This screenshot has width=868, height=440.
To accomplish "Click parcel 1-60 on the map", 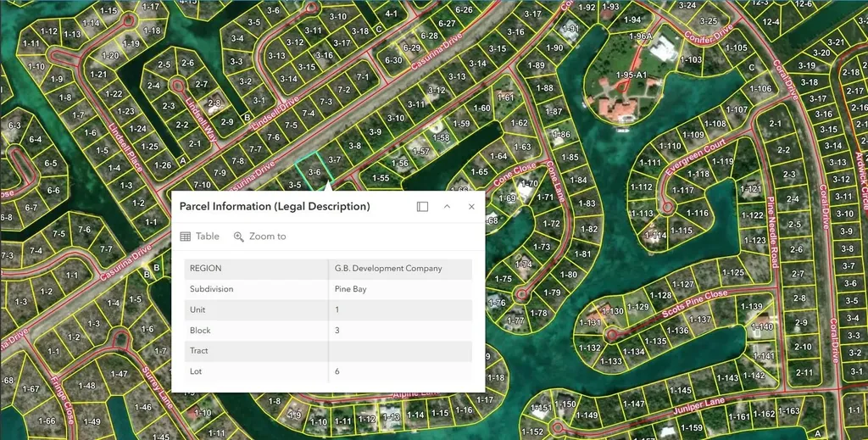I will coord(481,108).
